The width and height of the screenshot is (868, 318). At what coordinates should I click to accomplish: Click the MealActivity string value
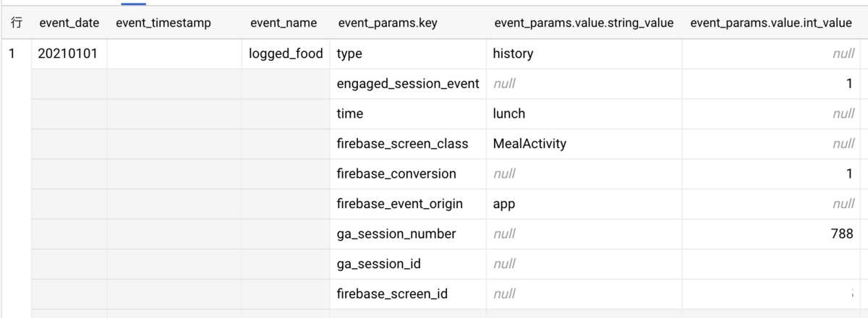pos(529,144)
